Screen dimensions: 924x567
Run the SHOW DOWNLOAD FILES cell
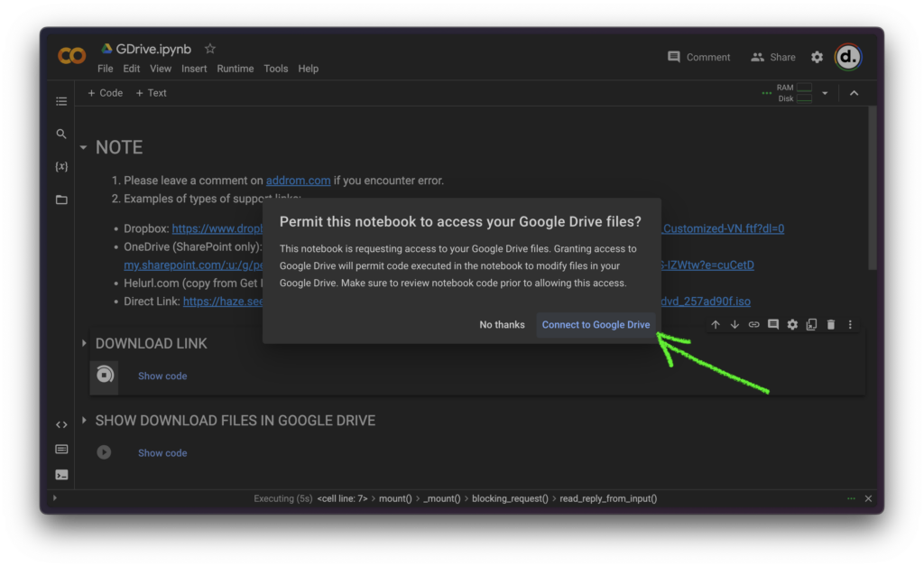[x=105, y=452]
